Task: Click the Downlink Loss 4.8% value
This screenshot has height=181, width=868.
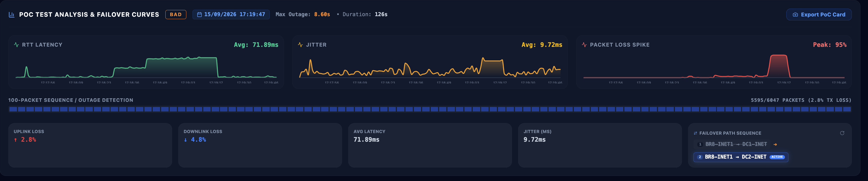Action: coord(198,140)
